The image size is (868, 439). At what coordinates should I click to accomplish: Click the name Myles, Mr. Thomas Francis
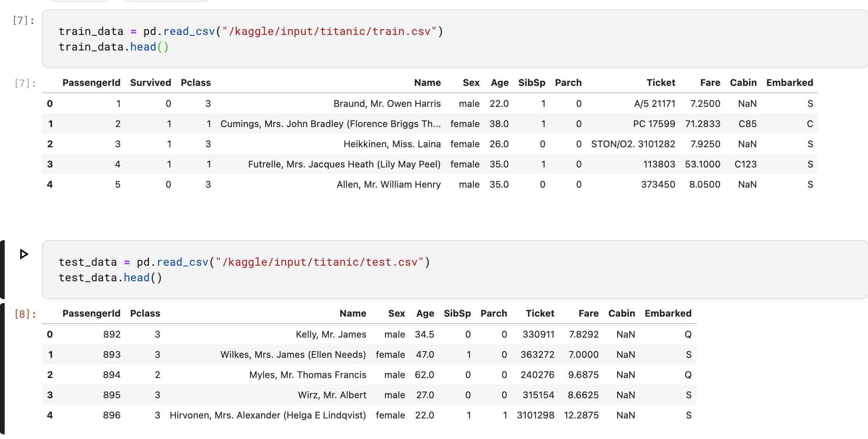pos(308,375)
